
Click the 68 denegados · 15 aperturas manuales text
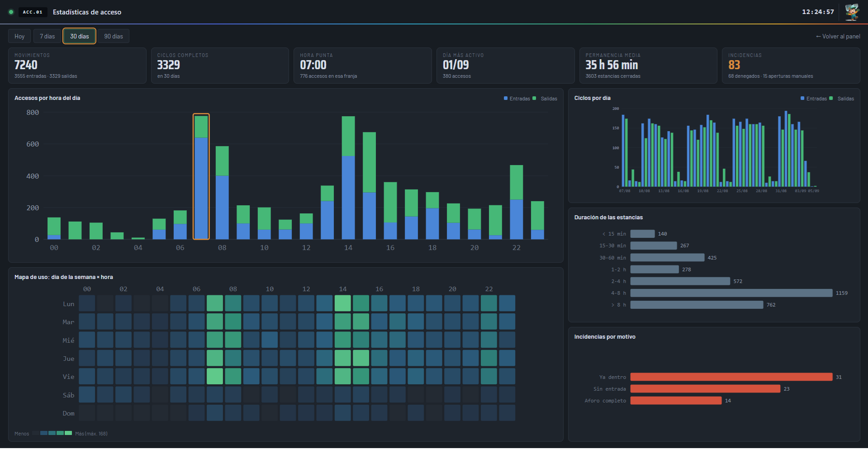pos(771,76)
